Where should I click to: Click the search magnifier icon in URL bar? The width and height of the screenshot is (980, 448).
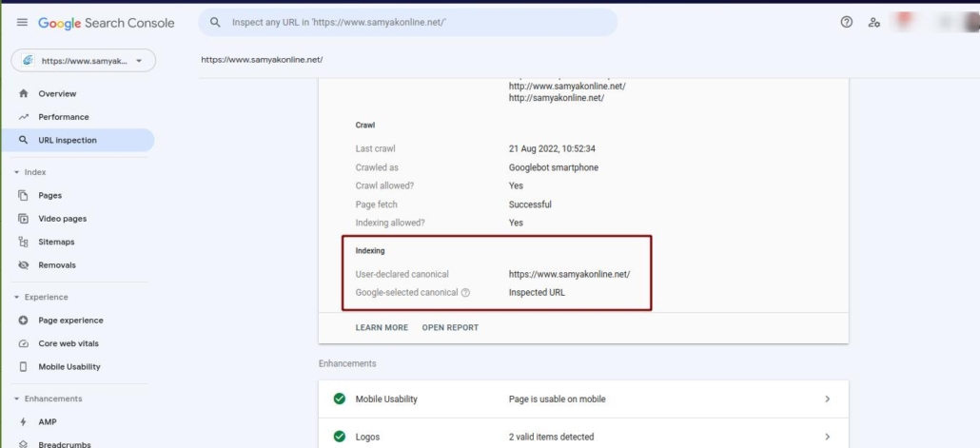point(215,23)
